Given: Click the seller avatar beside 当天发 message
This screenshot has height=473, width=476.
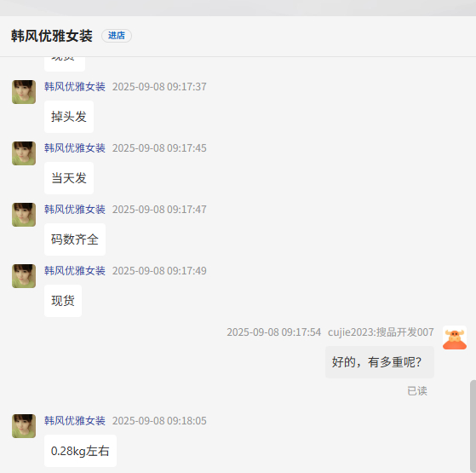Looking at the screenshot, I should pyautogui.click(x=24, y=153).
